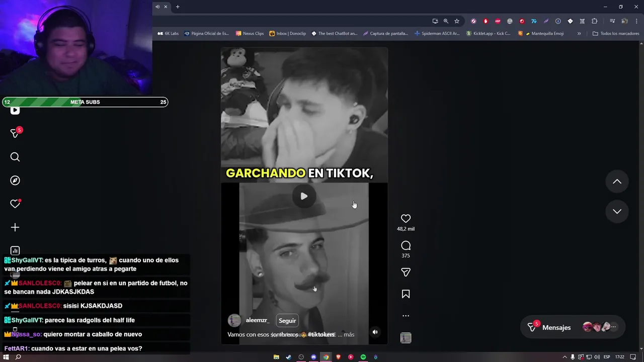
Task: Open the sidebar Reels icon
Action: [15, 111]
